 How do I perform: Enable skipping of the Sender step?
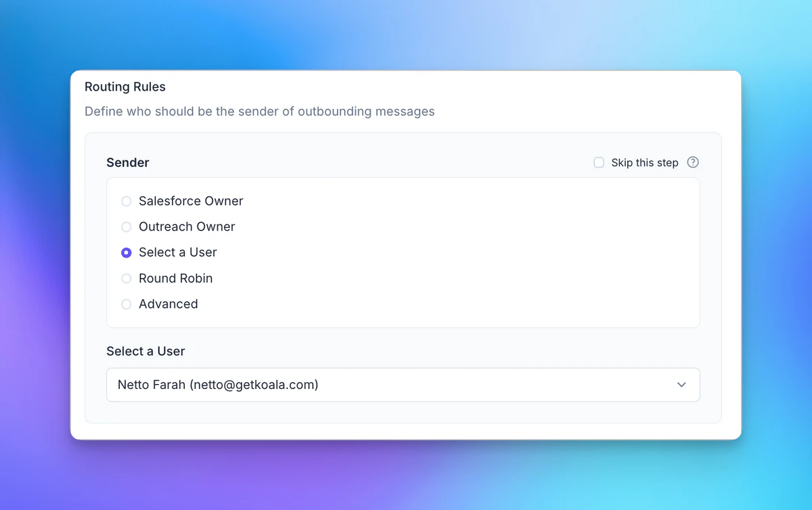pos(598,162)
